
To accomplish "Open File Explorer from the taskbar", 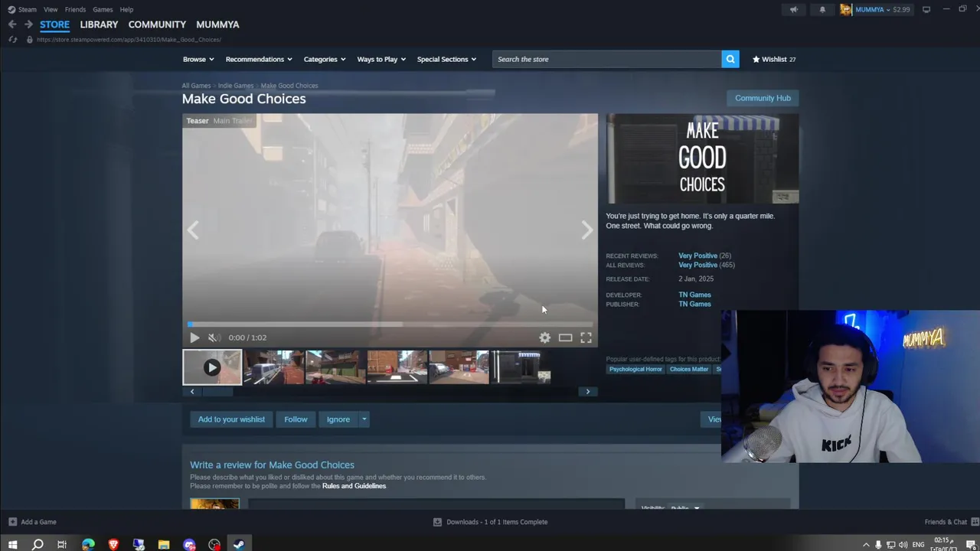I will click(x=164, y=545).
